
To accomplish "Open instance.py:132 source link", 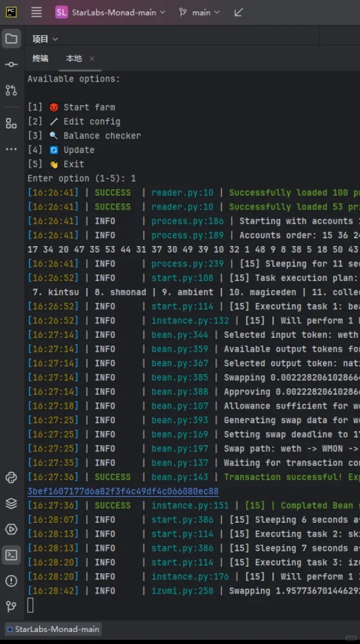I will pos(190,320).
